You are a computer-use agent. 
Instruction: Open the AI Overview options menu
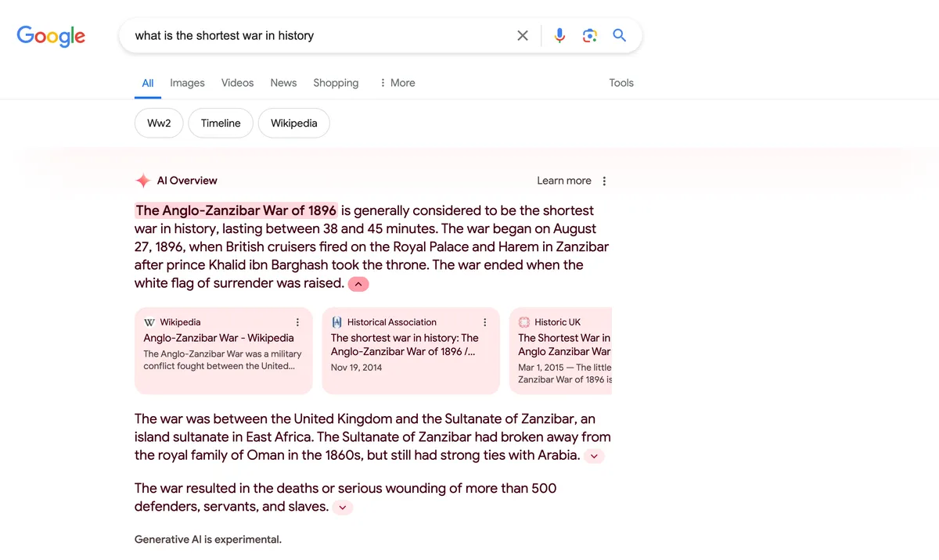tap(604, 180)
